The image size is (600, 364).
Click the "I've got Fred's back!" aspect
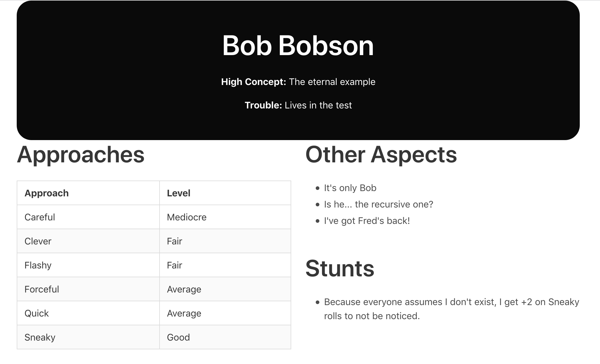367,221
